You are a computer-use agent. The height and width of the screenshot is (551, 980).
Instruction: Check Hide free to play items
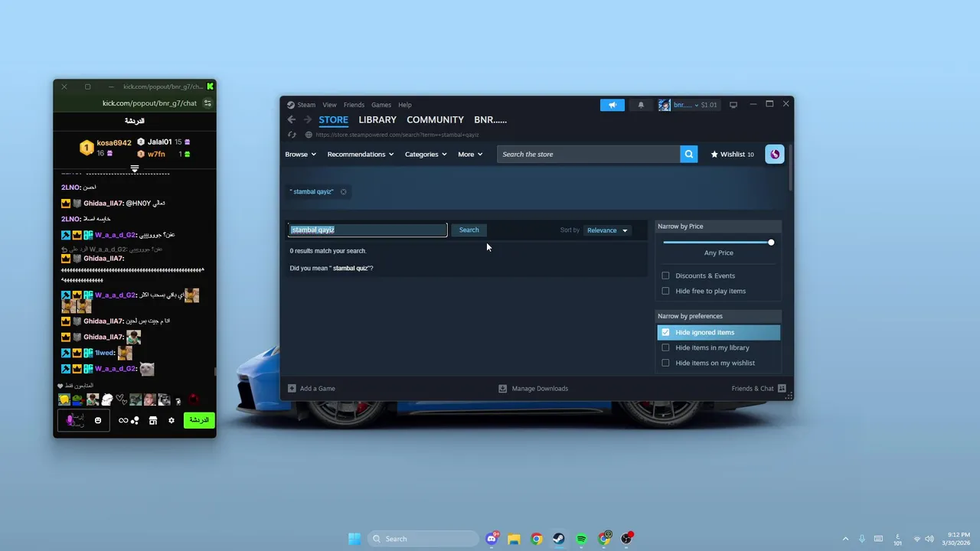665,291
